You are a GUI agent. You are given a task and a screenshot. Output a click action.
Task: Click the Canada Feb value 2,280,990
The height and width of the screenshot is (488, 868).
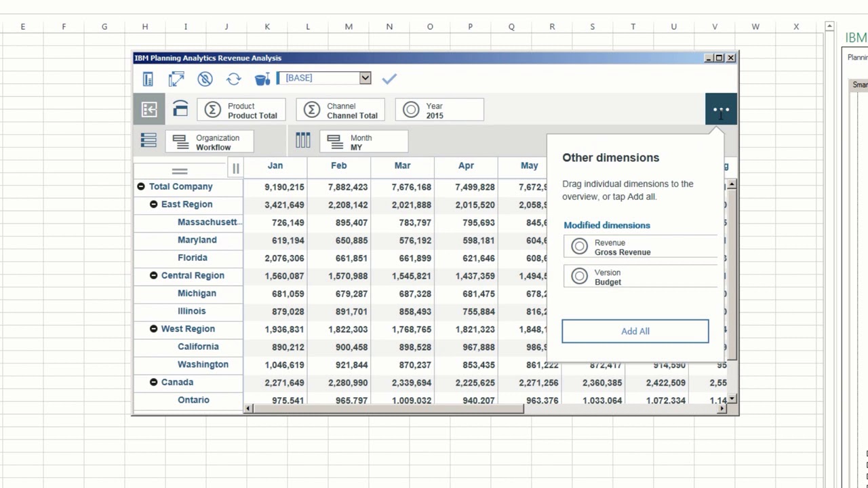click(348, 383)
